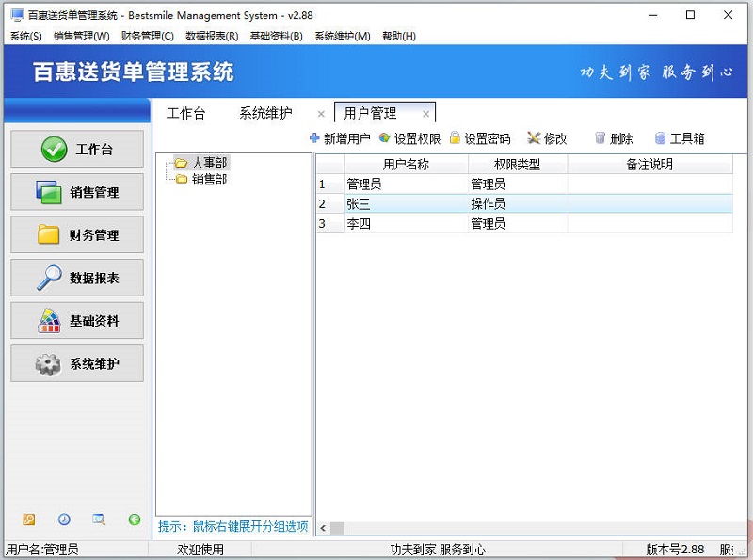This screenshot has width=753, height=560.
Task: Click the 删除 delete trash icon
Action: pos(599,137)
